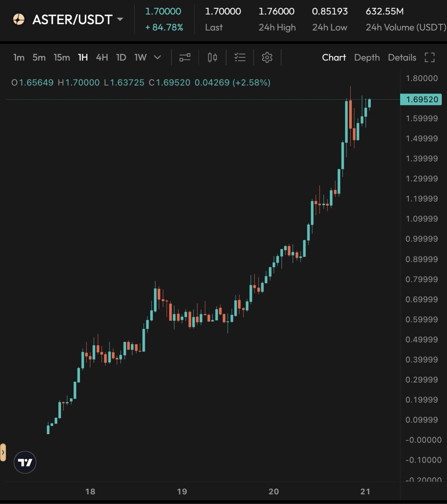
Task: Click the date label 19 on time axis
Action: (x=181, y=491)
